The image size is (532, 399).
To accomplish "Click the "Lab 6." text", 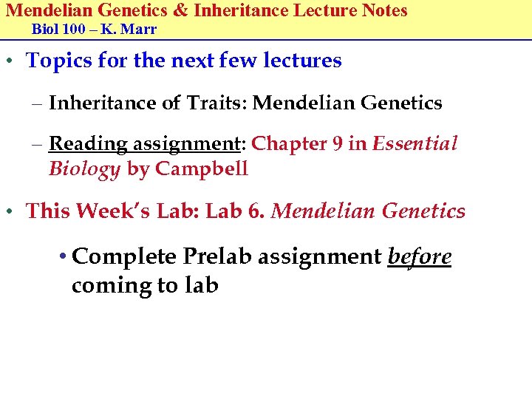I will (x=234, y=212).
